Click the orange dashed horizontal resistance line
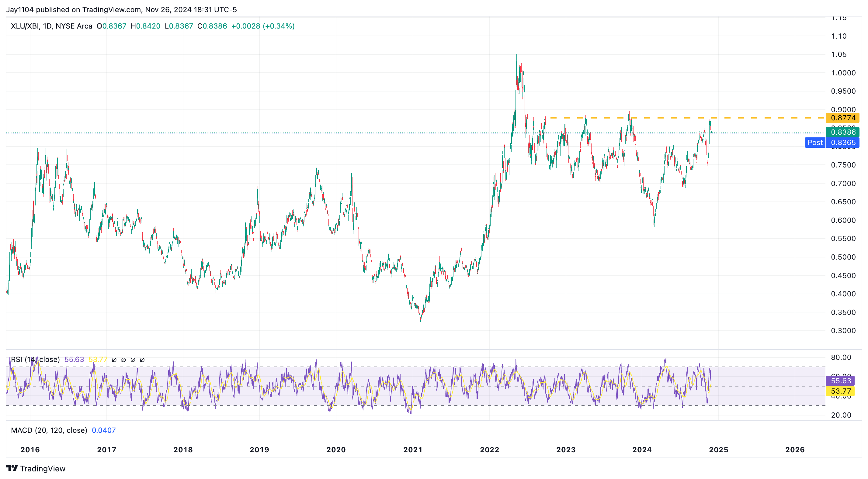 pos(687,118)
